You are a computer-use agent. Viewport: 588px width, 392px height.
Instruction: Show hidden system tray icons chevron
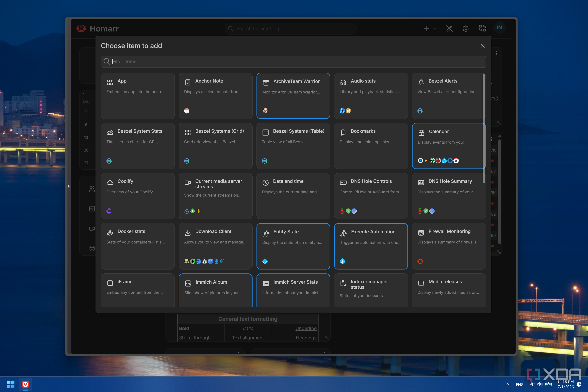coord(507,384)
